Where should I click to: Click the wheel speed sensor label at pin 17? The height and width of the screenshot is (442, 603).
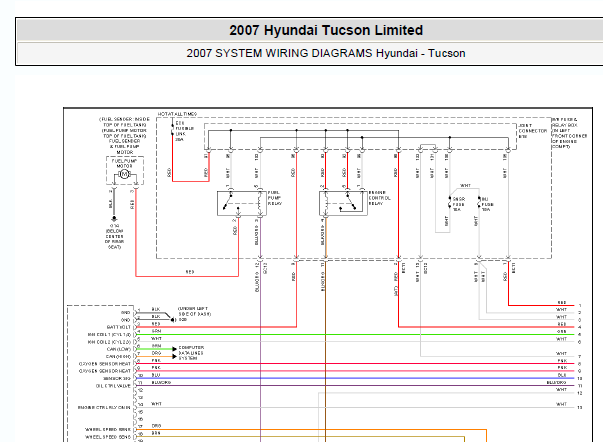[108, 429]
